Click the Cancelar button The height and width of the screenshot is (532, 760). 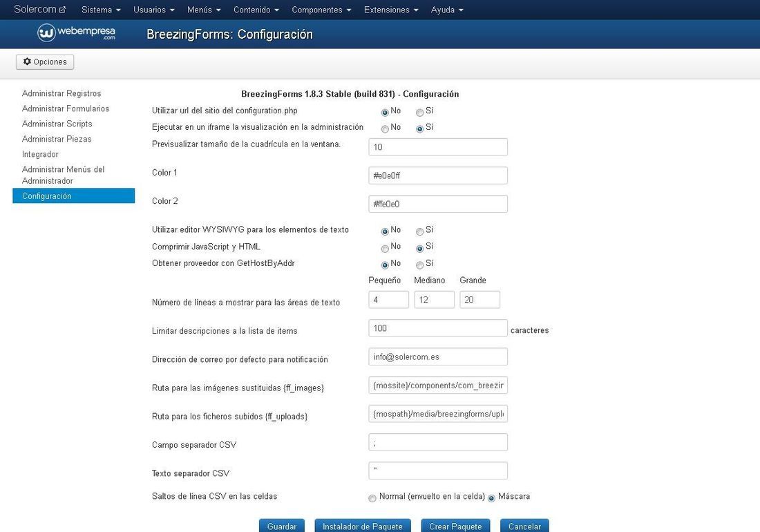524,526
